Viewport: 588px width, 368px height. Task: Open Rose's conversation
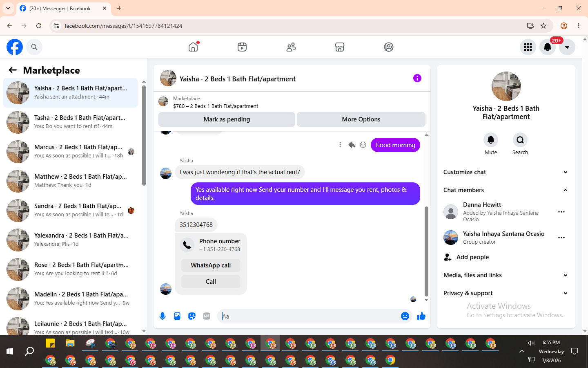pos(70,269)
